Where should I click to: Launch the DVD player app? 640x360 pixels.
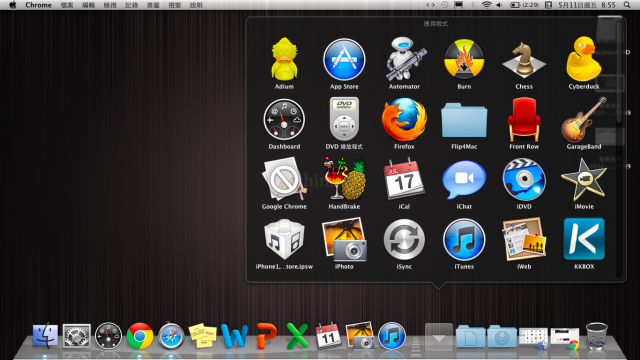coord(344,120)
